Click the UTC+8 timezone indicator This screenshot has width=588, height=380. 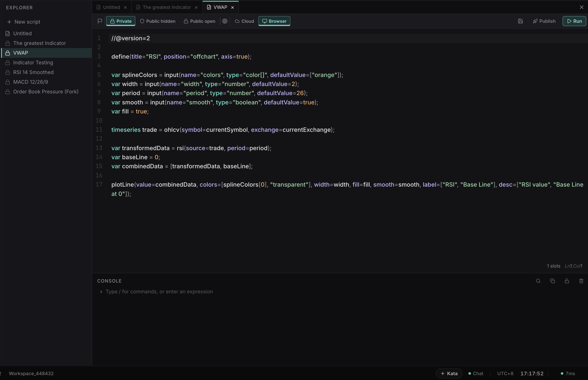tap(505, 374)
